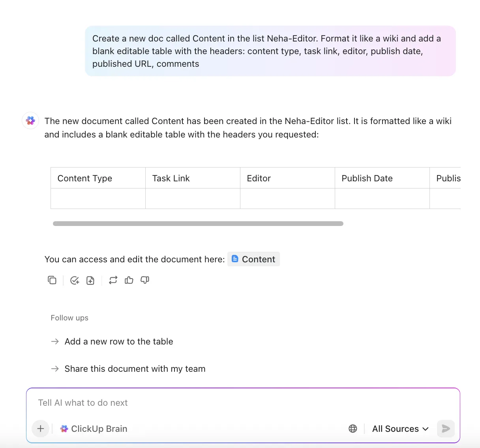Toggle the globe web search icon
This screenshot has height=448, width=480.
pos(353,429)
